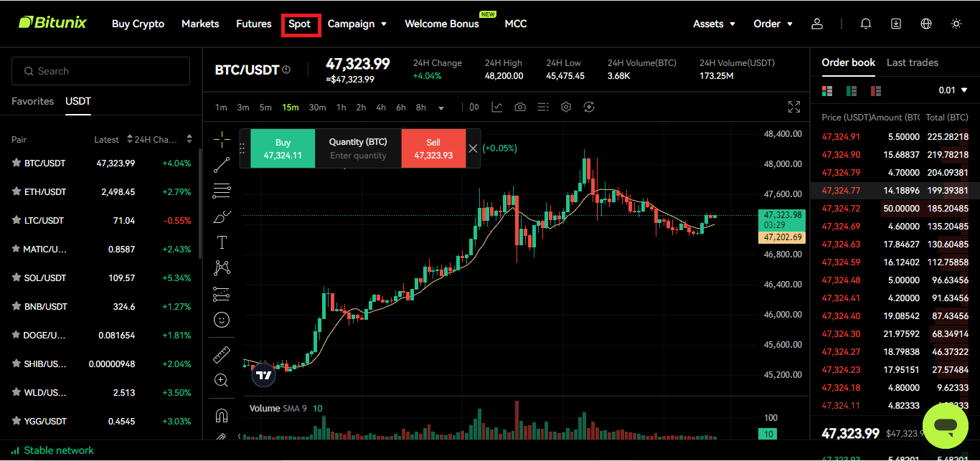980x461 pixels.
Task: Go to Buy Crypto
Action: point(138,24)
